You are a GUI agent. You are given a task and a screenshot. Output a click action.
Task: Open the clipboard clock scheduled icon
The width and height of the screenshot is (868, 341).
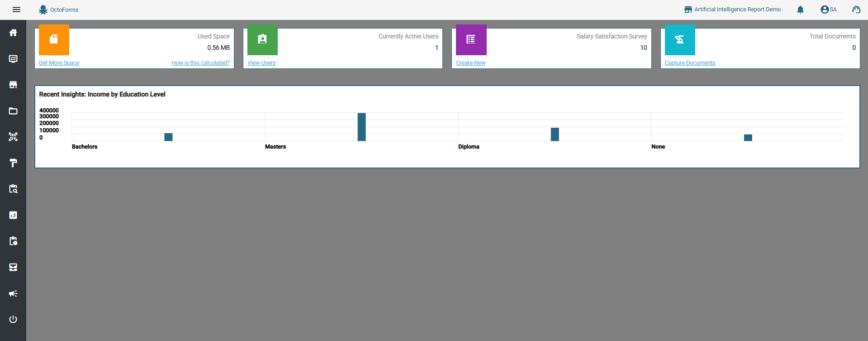tap(13, 241)
